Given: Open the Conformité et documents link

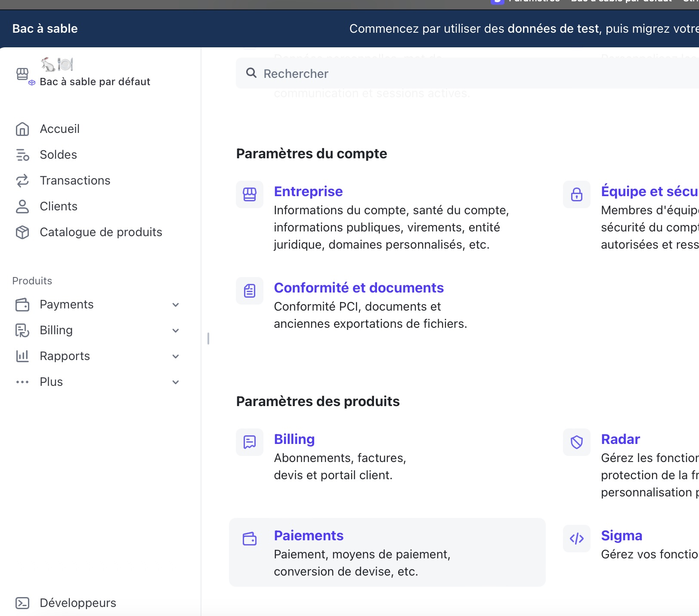Looking at the screenshot, I should coord(359,288).
